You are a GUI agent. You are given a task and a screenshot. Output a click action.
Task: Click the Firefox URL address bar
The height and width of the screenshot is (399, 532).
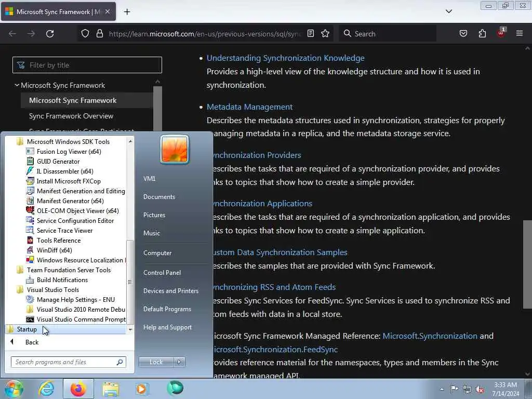pyautogui.click(x=205, y=34)
